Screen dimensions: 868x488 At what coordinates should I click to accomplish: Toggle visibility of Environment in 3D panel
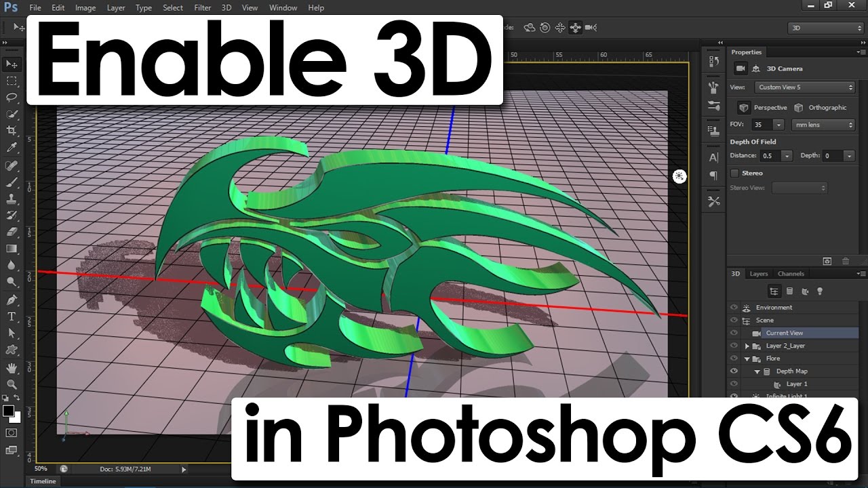[734, 308]
